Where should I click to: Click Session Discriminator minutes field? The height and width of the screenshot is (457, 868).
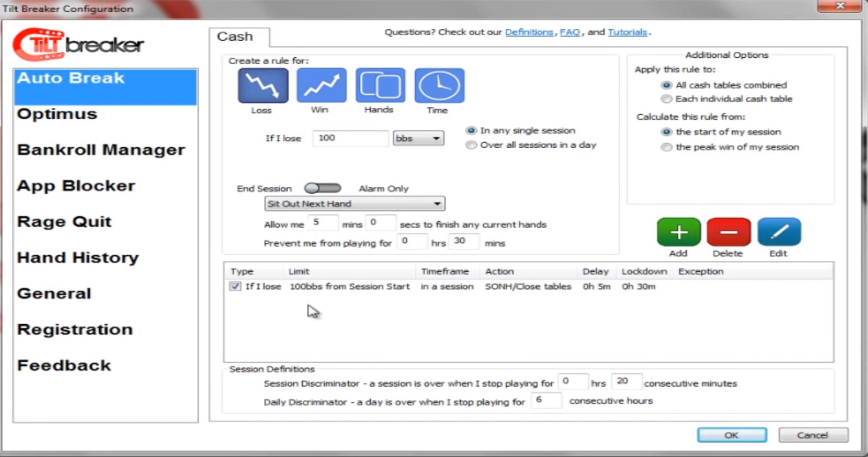pyautogui.click(x=627, y=382)
